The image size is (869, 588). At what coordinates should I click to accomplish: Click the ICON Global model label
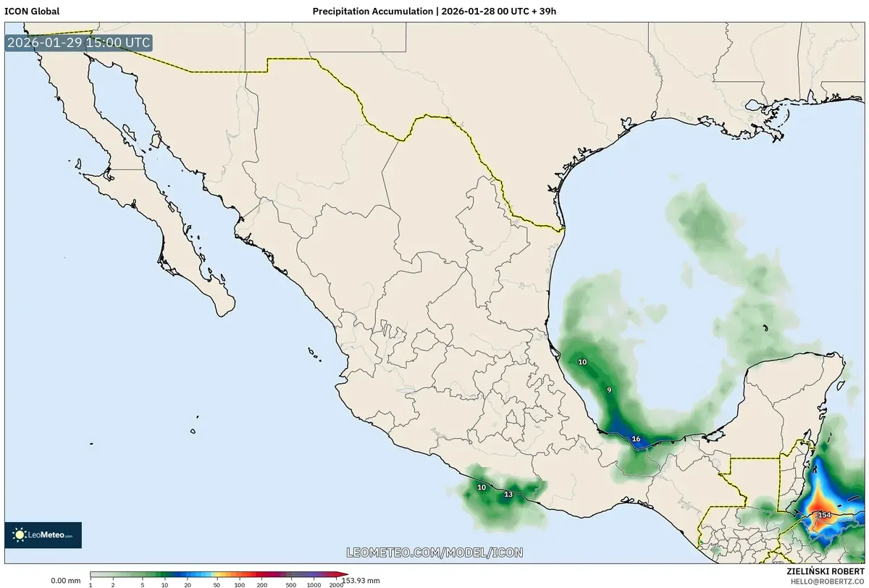click(x=32, y=11)
